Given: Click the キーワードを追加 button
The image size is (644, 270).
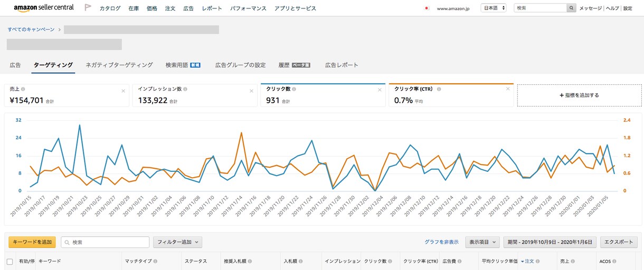Looking at the screenshot, I should coord(32,242).
